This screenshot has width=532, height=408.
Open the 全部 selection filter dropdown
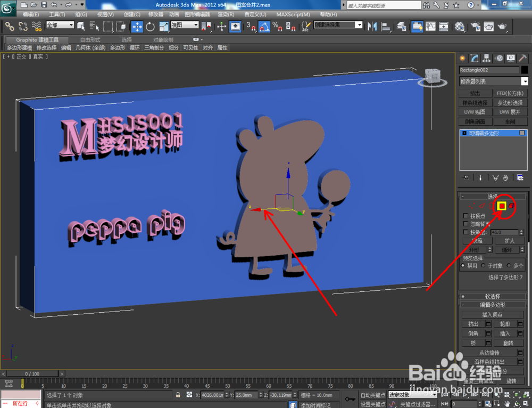[x=60, y=25]
